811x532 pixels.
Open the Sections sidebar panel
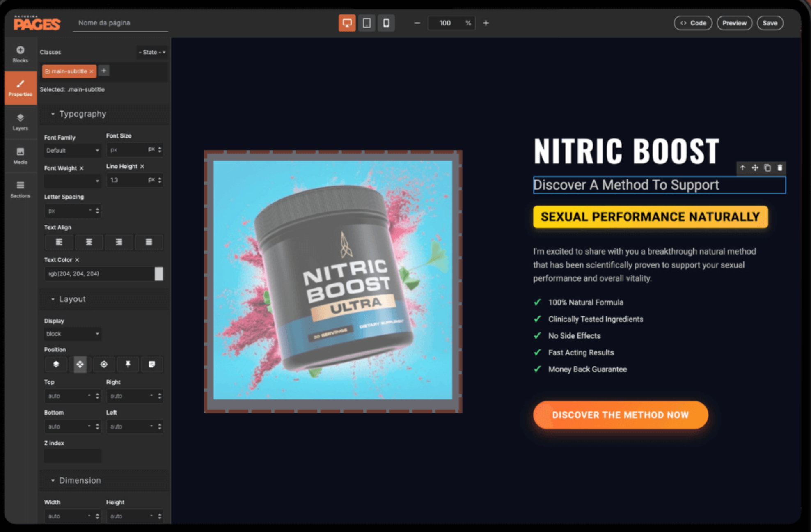[20, 189]
